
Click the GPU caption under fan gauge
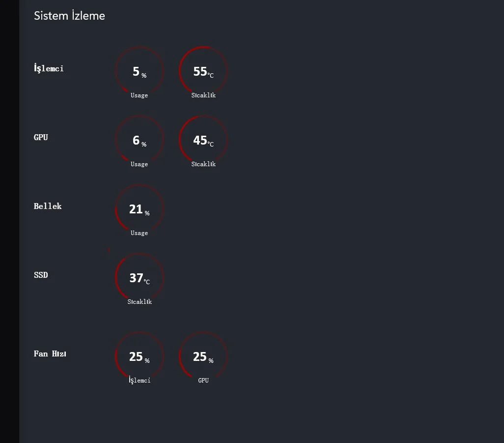203,381
